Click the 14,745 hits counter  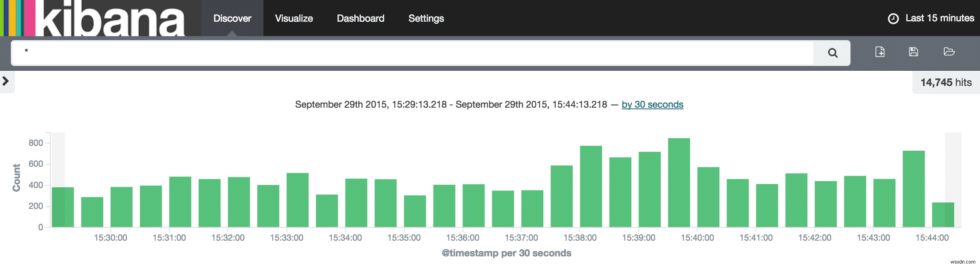point(946,82)
